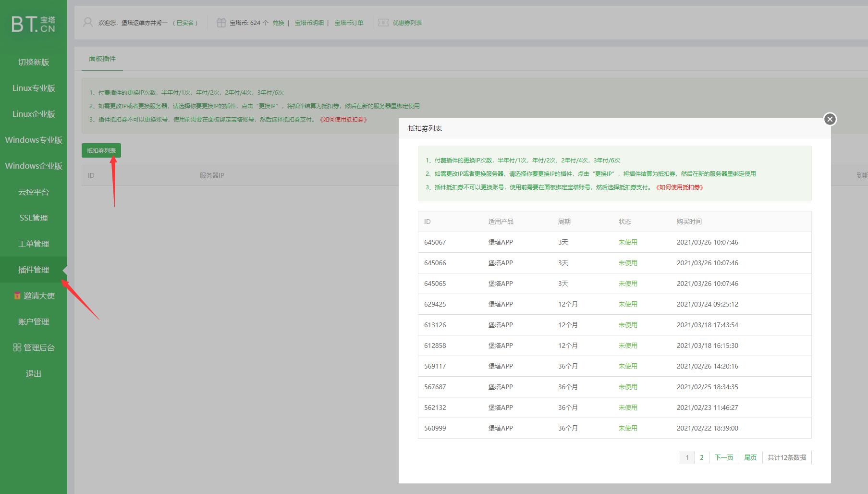Select 插件管理 in sidebar
The image size is (868, 494).
34,270
